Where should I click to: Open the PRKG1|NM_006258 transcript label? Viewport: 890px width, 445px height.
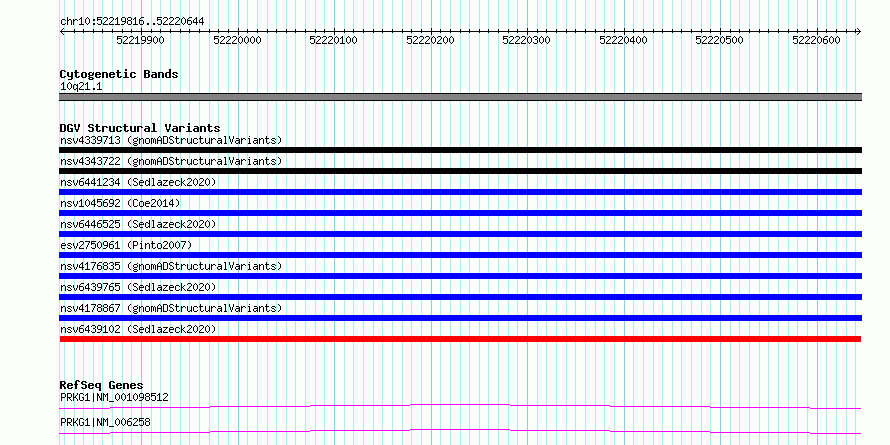pyautogui.click(x=106, y=422)
